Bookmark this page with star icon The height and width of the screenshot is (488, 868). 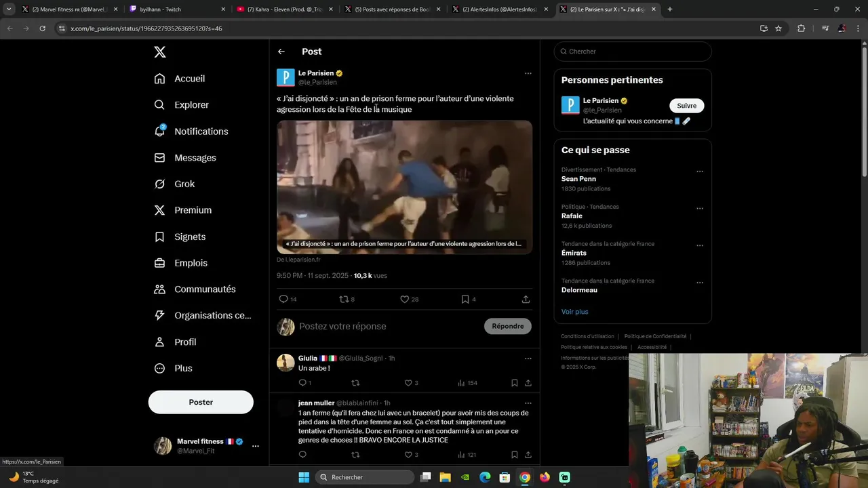coord(778,28)
